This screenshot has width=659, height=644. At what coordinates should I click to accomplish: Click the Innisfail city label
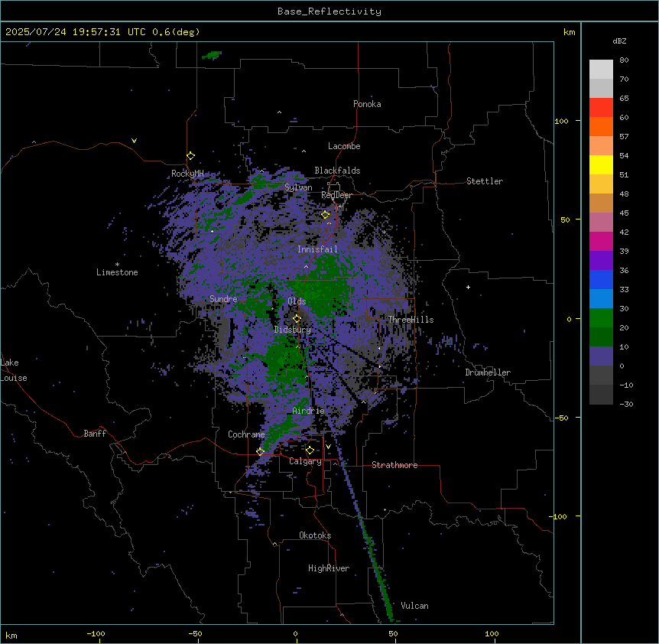(317, 249)
